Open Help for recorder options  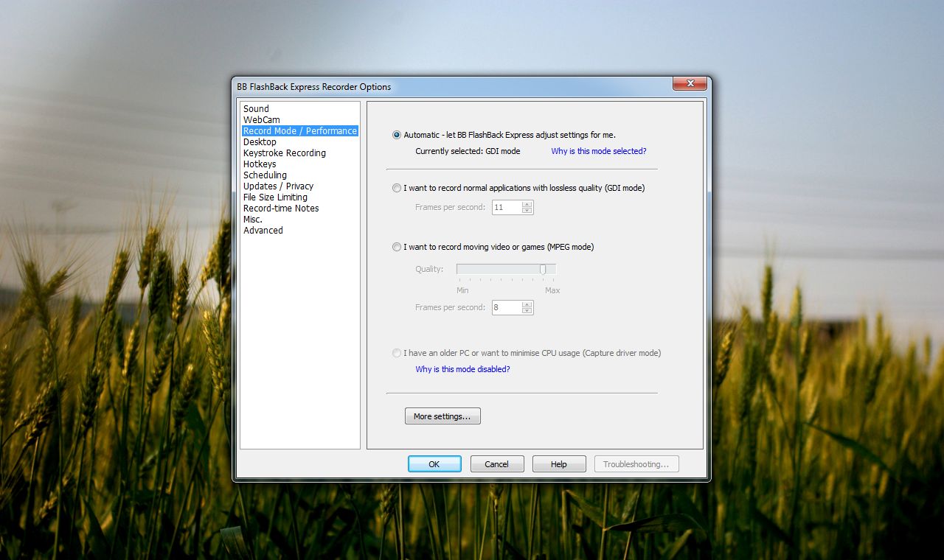(x=559, y=464)
